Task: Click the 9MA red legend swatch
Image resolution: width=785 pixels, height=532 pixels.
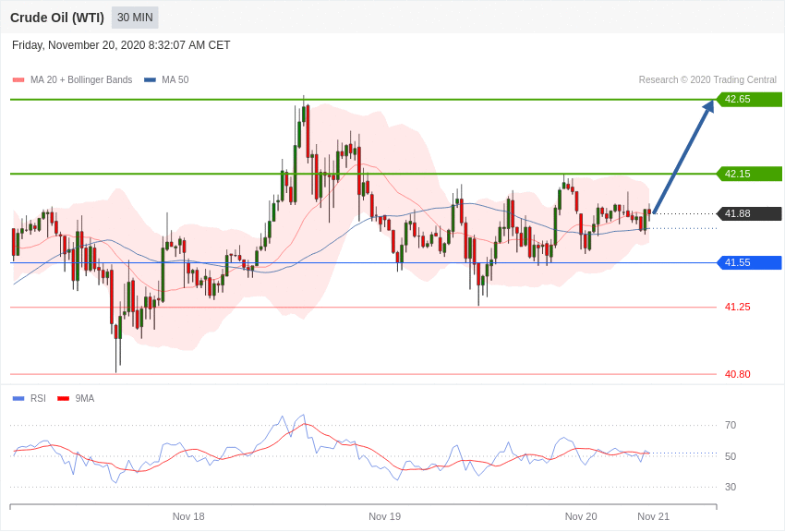Action: 64,399
